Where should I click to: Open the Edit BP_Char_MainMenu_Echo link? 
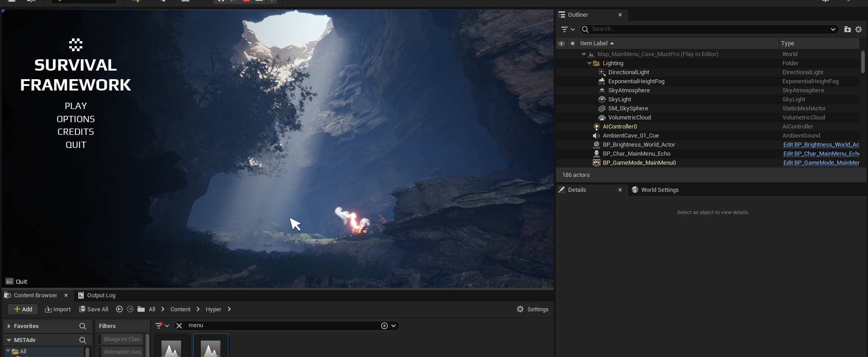(x=821, y=154)
